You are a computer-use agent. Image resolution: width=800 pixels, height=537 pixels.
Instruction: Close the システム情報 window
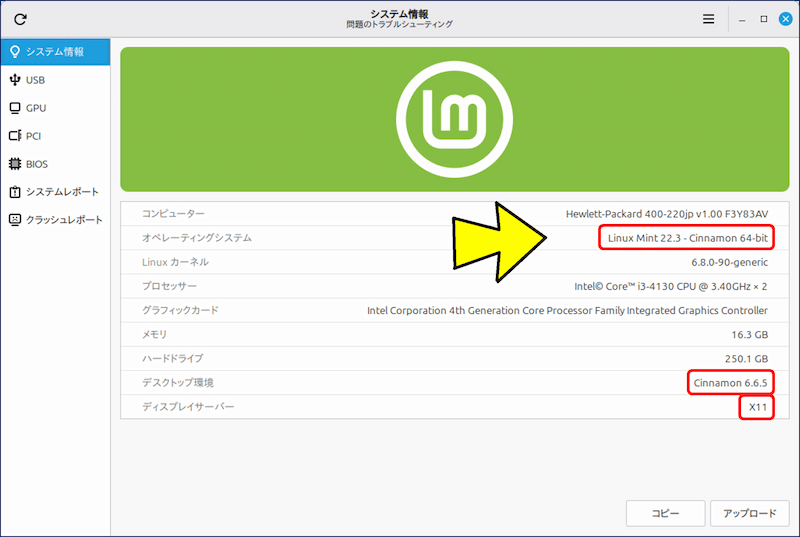click(x=786, y=19)
